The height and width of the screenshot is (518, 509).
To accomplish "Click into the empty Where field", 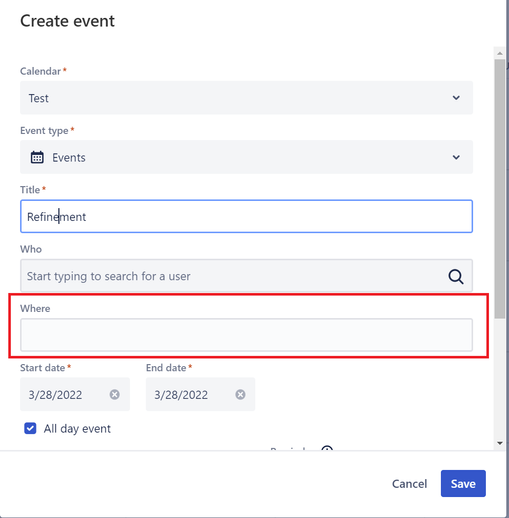I will pyautogui.click(x=246, y=335).
